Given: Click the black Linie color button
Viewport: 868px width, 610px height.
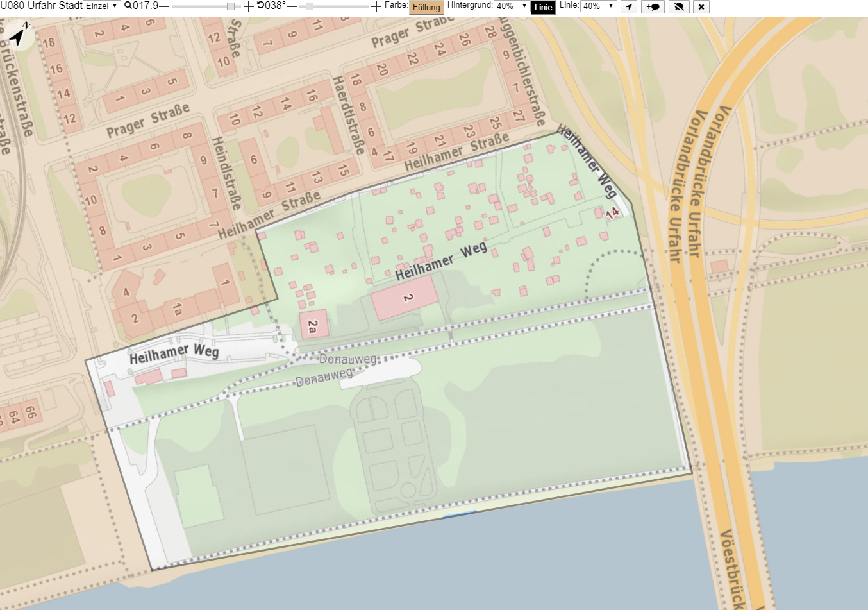Looking at the screenshot, I should (x=543, y=7).
